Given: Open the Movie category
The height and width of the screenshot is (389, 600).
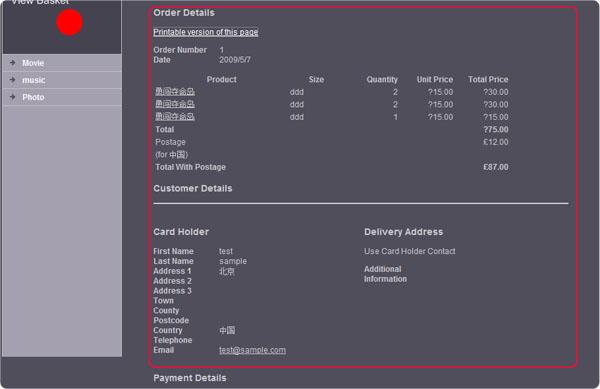Looking at the screenshot, I should (x=33, y=63).
